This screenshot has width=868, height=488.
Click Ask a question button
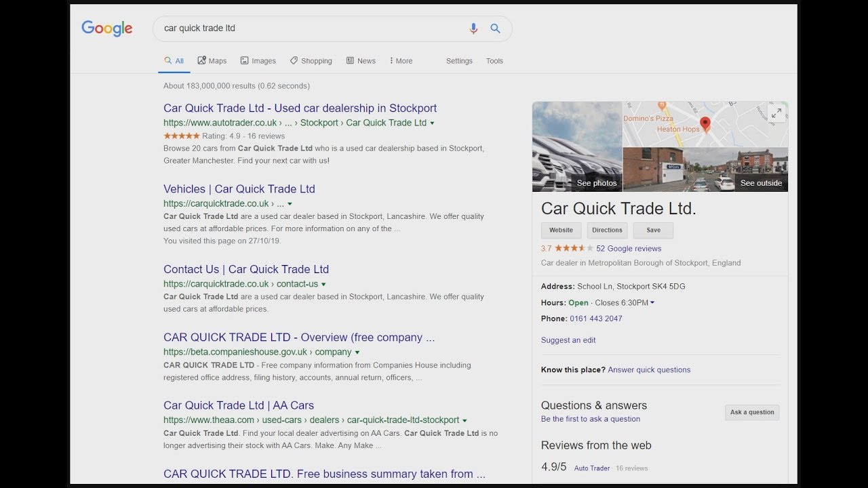752,412
